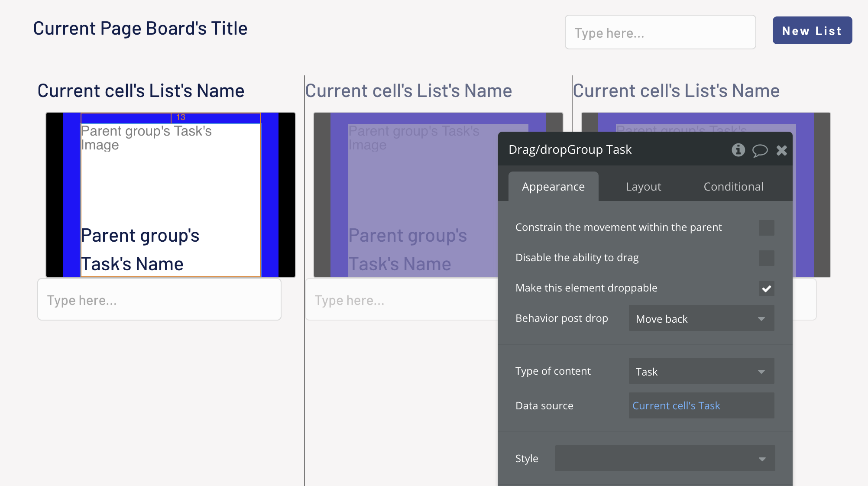Click the top-right Type here input
Screen dimensions: 868x486
[x=660, y=32]
